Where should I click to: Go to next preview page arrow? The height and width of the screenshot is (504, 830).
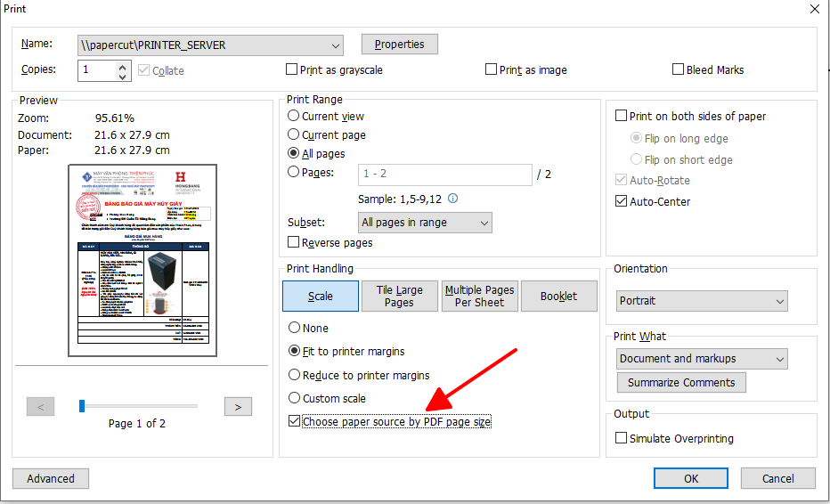pos(237,407)
